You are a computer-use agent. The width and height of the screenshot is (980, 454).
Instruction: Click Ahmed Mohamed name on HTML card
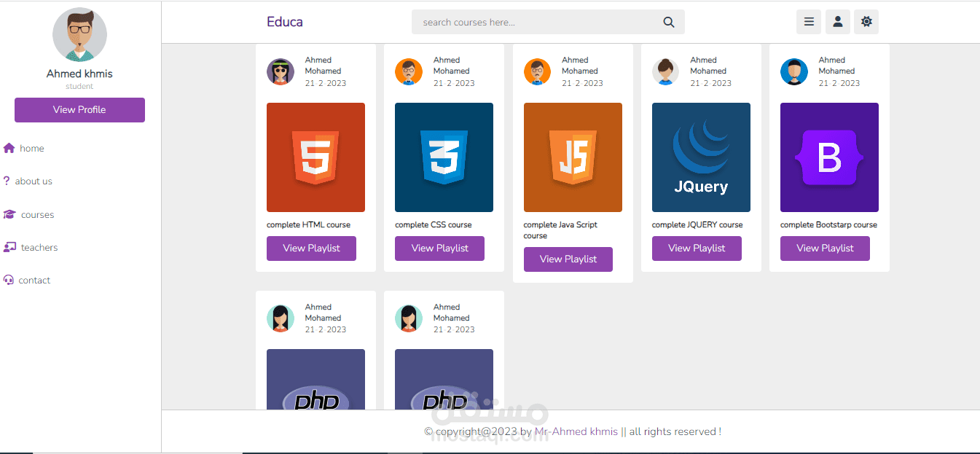[323, 66]
